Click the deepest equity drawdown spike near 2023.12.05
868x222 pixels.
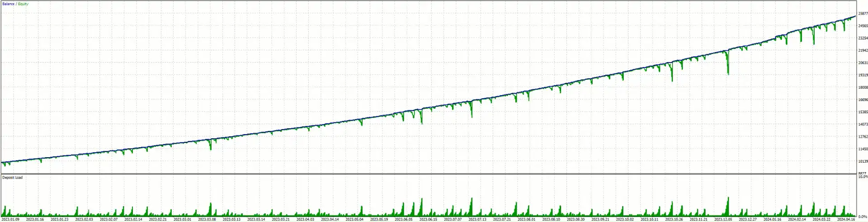tap(728, 72)
